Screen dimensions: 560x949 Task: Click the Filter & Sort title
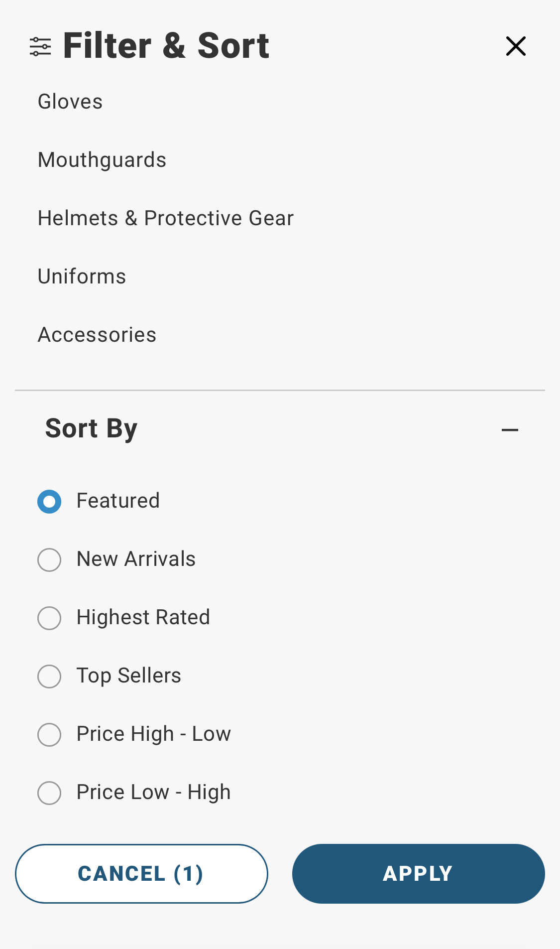click(x=165, y=45)
